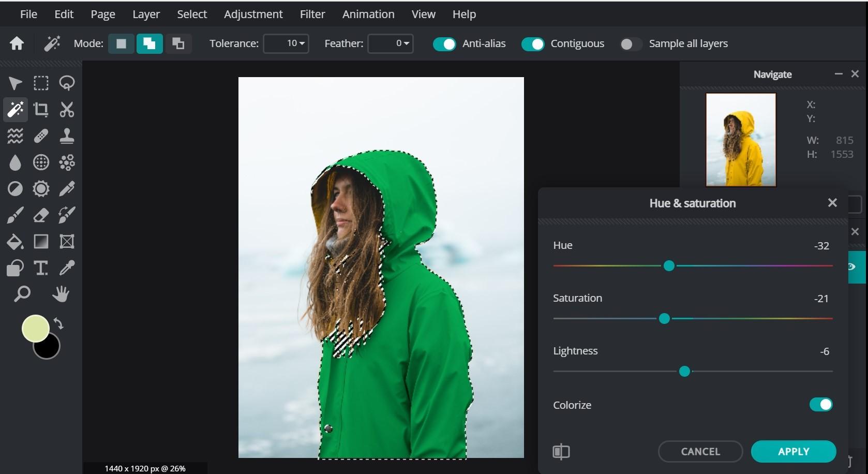The height and width of the screenshot is (474, 868).
Task: Select the scissors Cutout tool
Action: (x=67, y=110)
